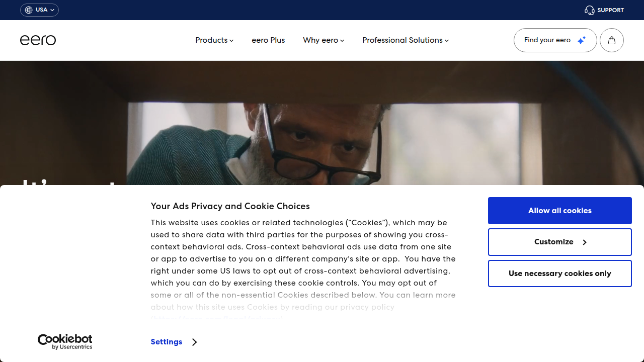Image resolution: width=644 pixels, height=362 pixels.
Task: Open the Cookiebot by Usercentrics logo
Action: (x=65, y=342)
